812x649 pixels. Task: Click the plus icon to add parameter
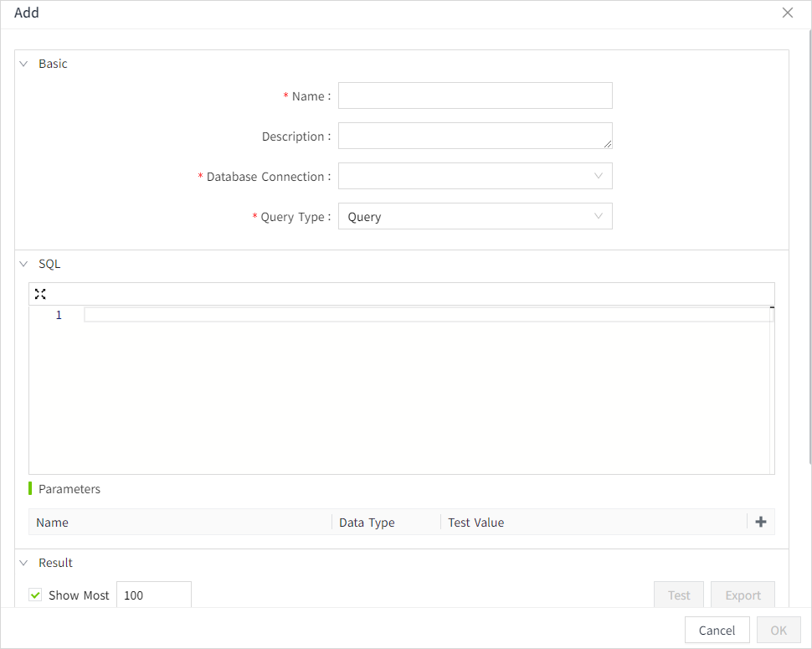point(760,522)
